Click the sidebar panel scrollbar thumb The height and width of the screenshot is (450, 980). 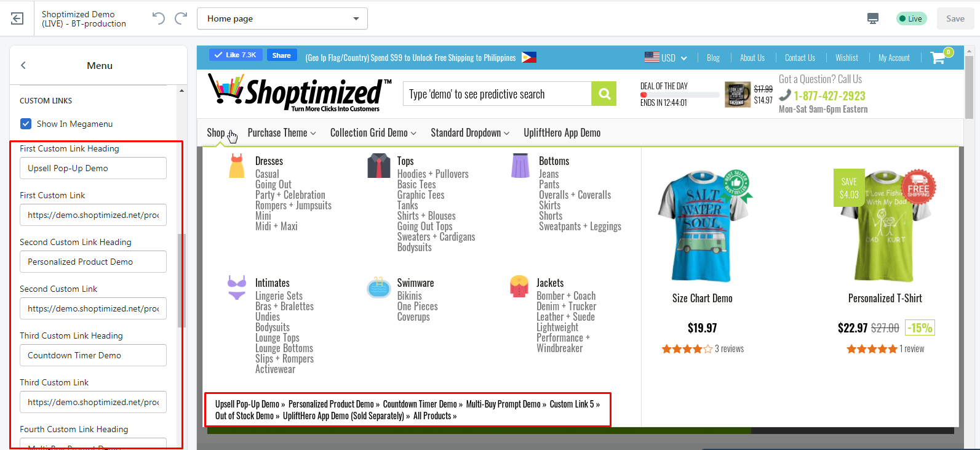[181, 281]
